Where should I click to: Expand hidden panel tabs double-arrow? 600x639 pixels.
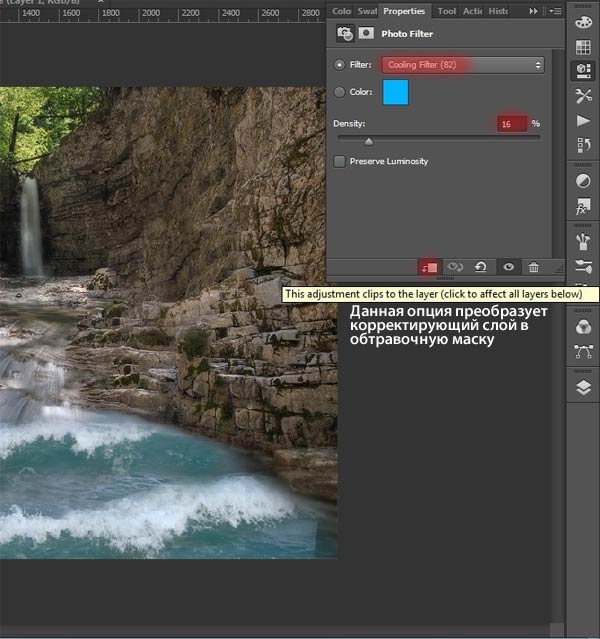[x=533, y=11]
